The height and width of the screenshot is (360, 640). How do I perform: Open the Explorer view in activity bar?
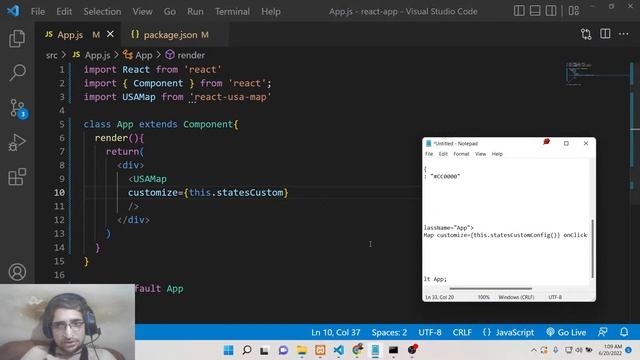[17, 38]
